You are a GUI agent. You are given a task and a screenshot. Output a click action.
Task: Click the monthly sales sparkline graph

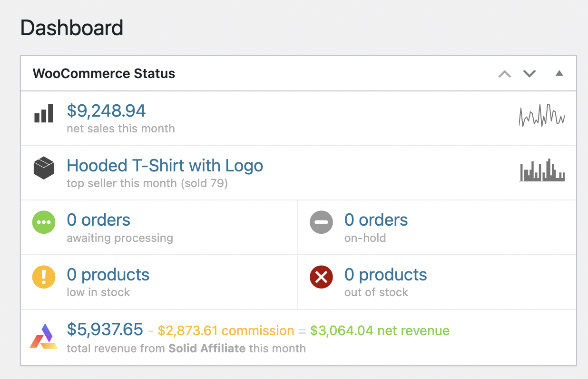[x=542, y=115]
